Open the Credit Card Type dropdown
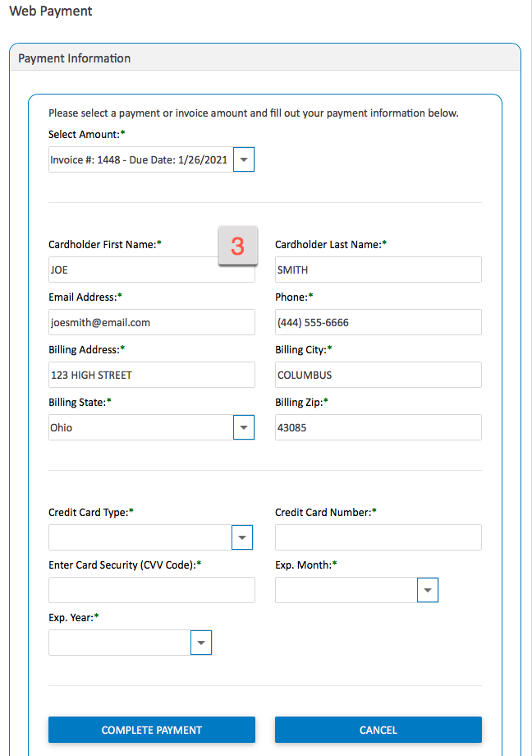Screen dimensions: 532x756 140,537
